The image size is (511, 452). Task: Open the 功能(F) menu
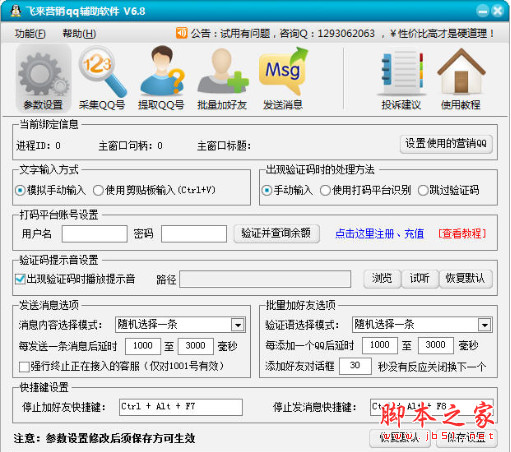tap(30, 33)
